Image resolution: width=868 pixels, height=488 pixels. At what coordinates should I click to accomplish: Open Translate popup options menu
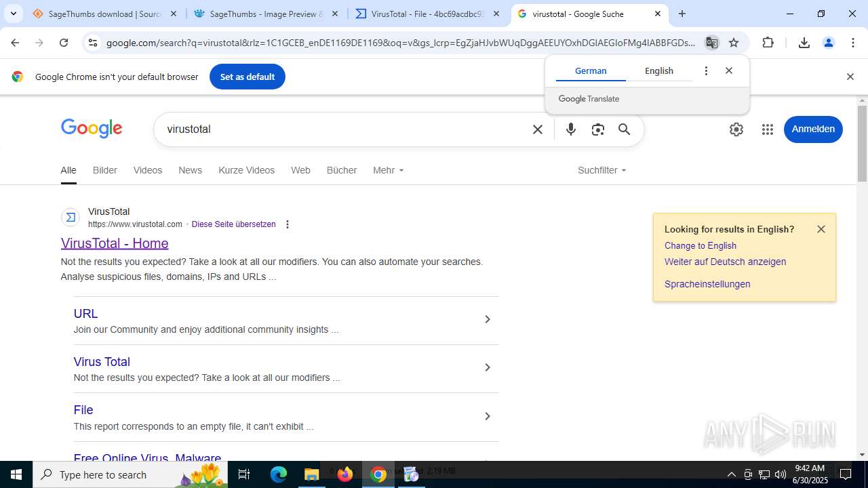(x=706, y=70)
